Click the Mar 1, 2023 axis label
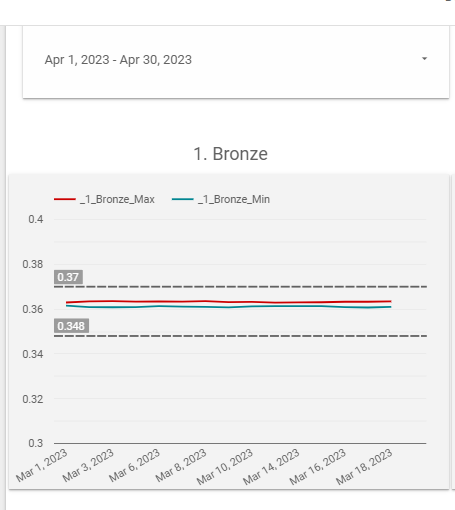 tap(42, 465)
